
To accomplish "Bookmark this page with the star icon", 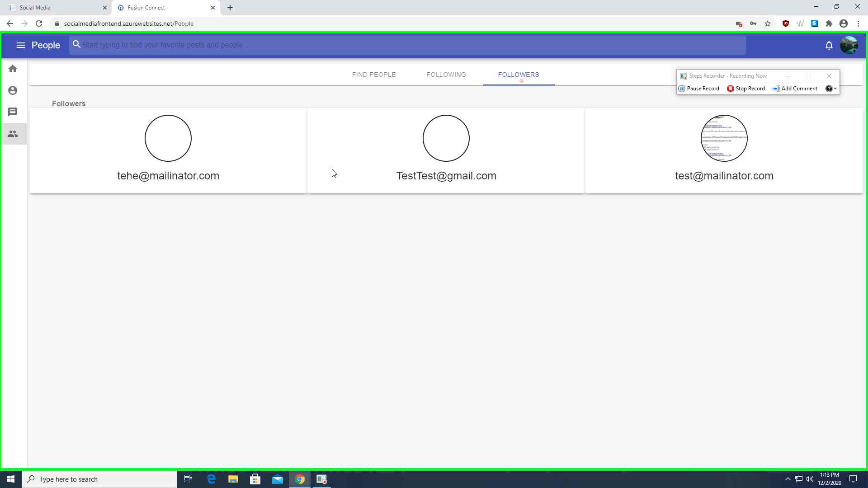I will pyautogui.click(x=768, y=23).
